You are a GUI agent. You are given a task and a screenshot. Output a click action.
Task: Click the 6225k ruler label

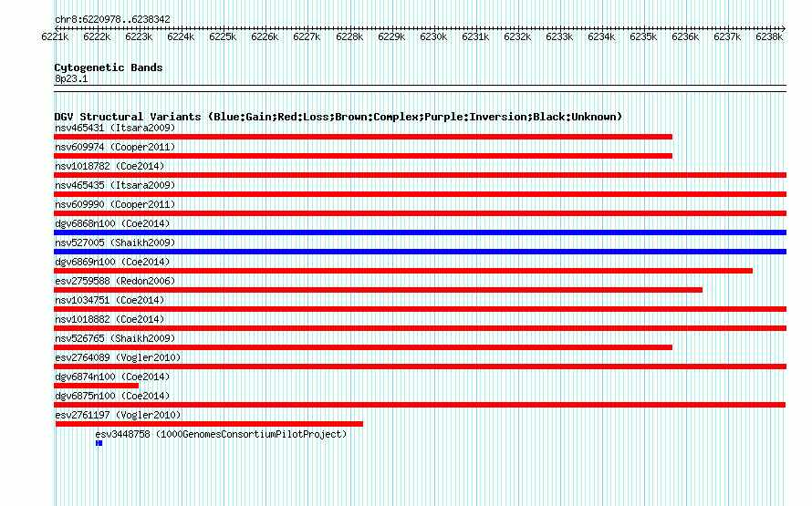click(x=223, y=36)
